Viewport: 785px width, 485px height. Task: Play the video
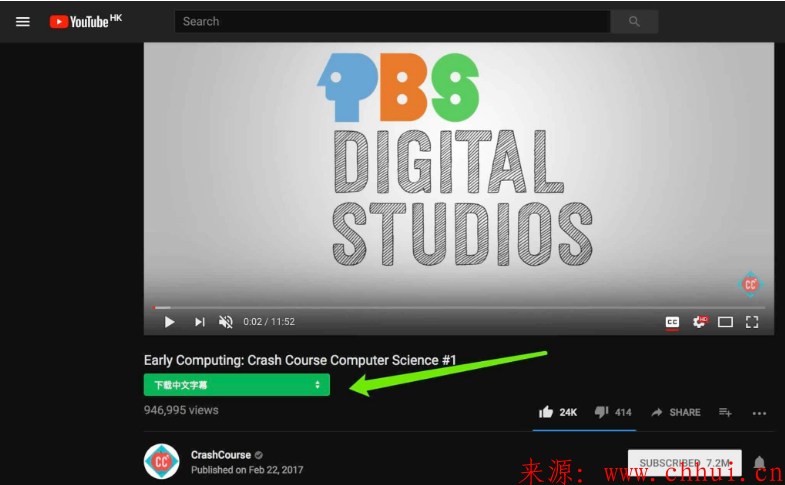pos(169,322)
